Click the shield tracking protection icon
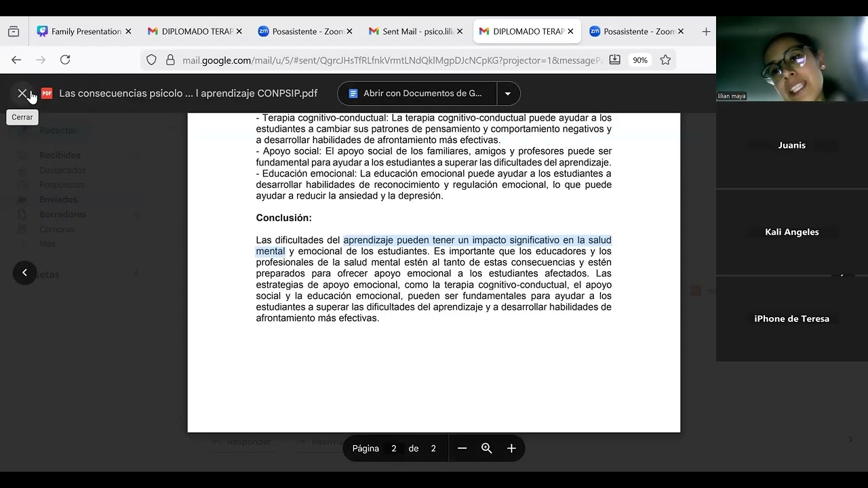 pyautogui.click(x=152, y=60)
